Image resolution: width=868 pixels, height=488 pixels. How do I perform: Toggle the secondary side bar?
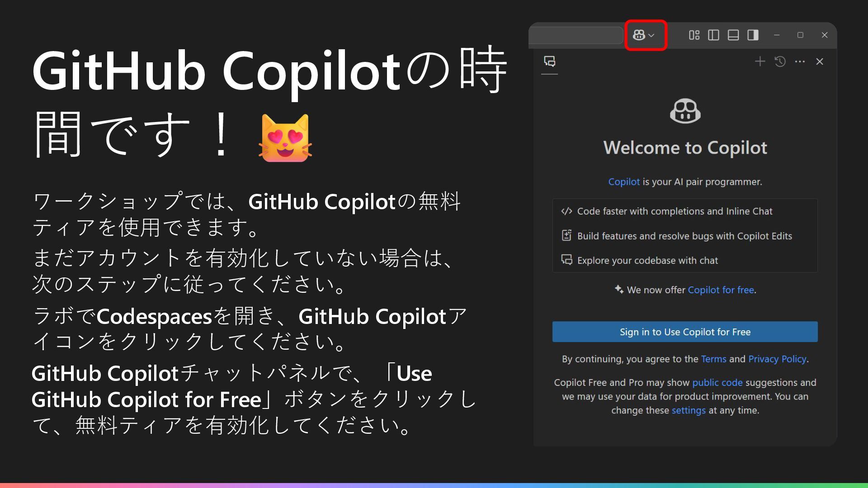[x=753, y=35]
